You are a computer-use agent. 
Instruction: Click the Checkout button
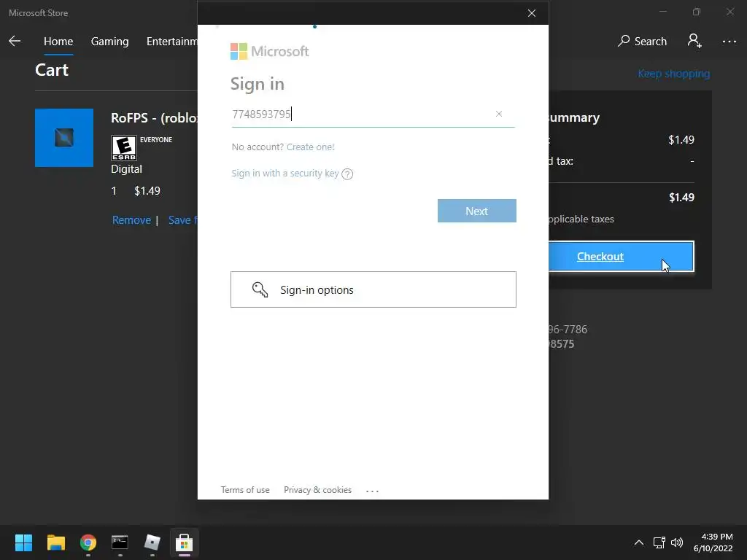pos(621,256)
